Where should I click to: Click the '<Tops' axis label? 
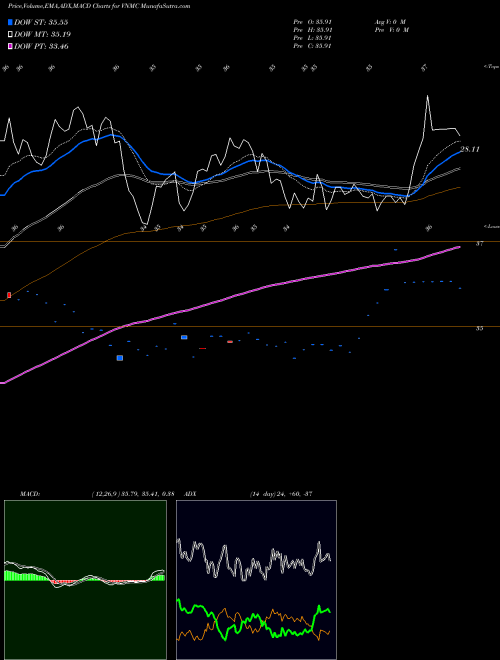(491, 67)
